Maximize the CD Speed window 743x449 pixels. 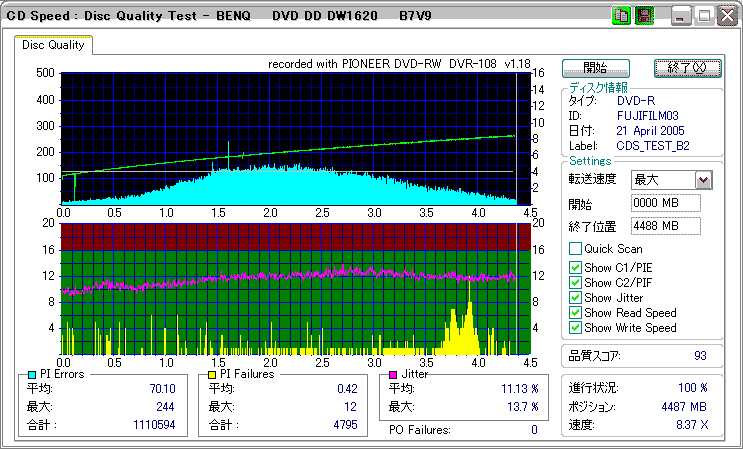tap(704, 15)
